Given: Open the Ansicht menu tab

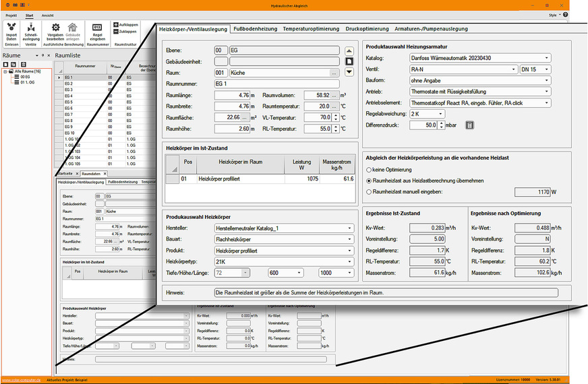Looking at the screenshot, I should coord(47,15).
